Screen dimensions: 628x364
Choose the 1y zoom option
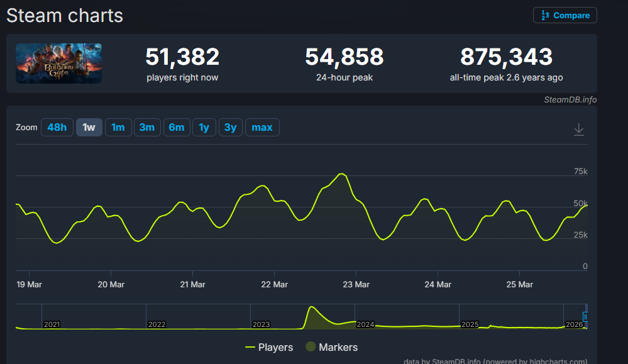[x=204, y=128]
